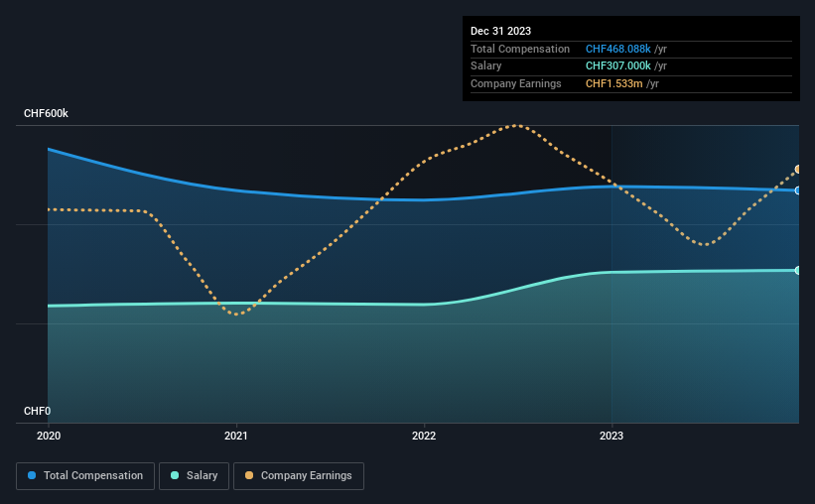The width and height of the screenshot is (815, 504).
Task: Toggle the Total Compensation legend button
Action: (85, 476)
